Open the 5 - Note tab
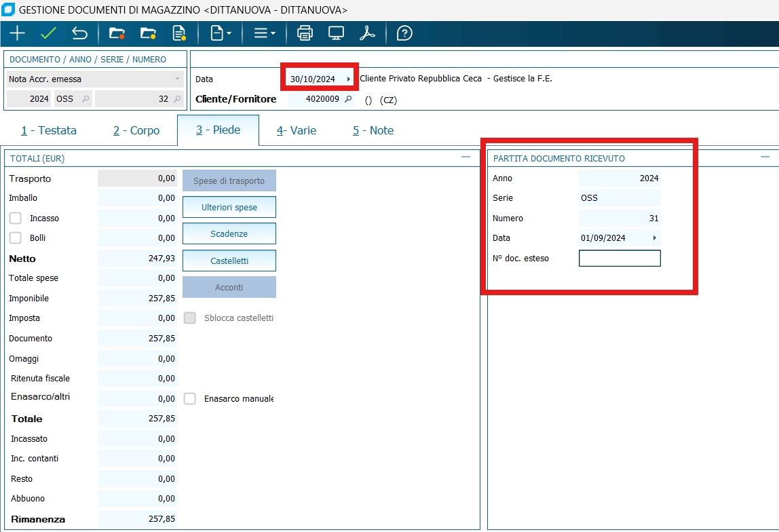Image resolution: width=779 pixels, height=532 pixels. (x=373, y=130)
